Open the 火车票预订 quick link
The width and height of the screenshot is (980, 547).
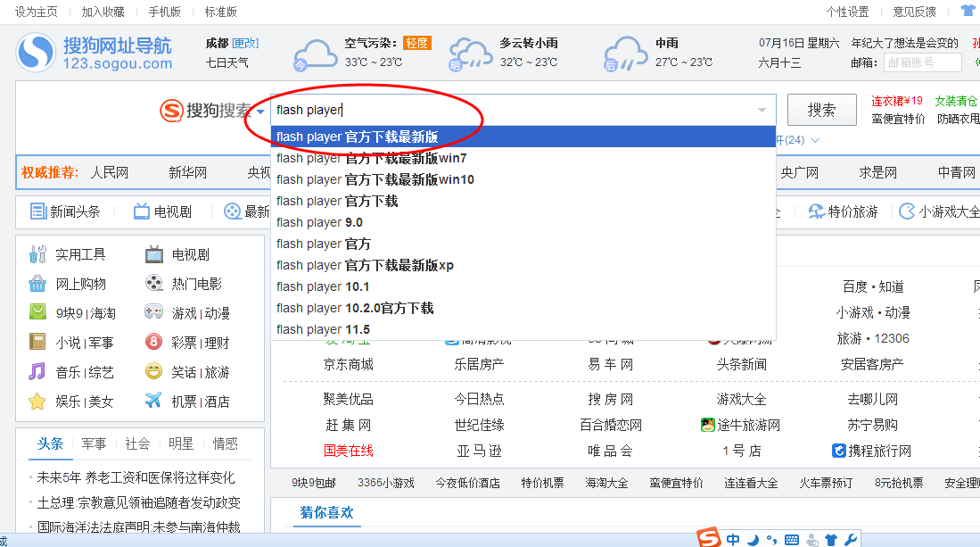click(826, 484)
